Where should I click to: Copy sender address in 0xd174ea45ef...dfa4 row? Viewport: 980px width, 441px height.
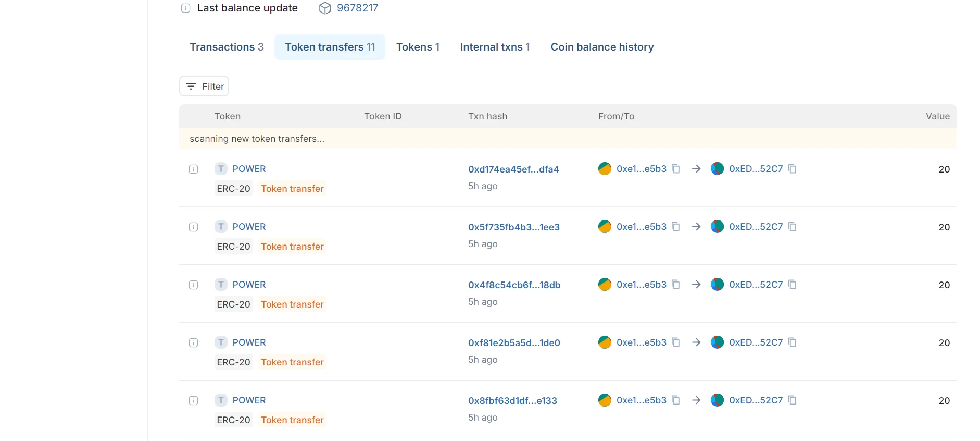(x=676, y=169)
